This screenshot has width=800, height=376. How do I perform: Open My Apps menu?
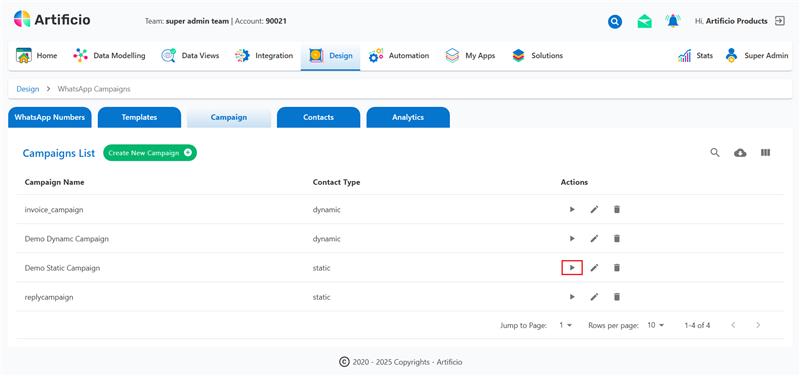tap(470, 56)
